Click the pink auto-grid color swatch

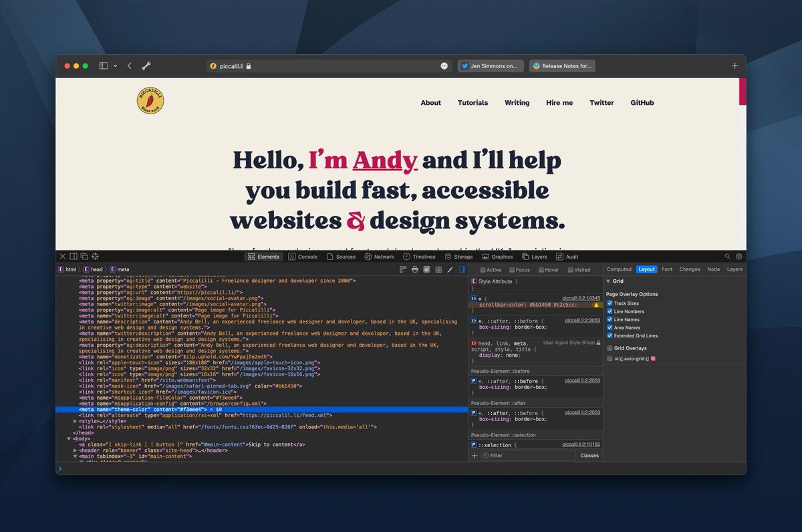[653, 359]
